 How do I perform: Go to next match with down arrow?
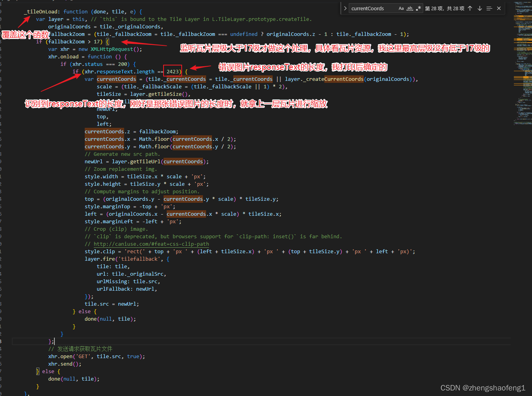[x=480, y=8]
